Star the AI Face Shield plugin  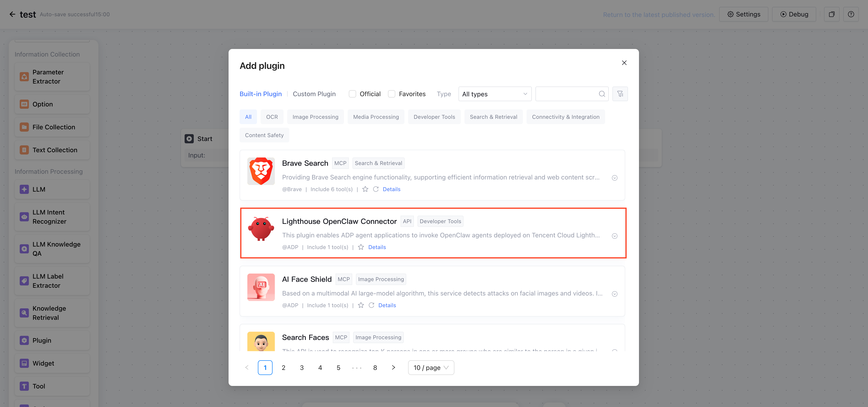click(361, 305)
